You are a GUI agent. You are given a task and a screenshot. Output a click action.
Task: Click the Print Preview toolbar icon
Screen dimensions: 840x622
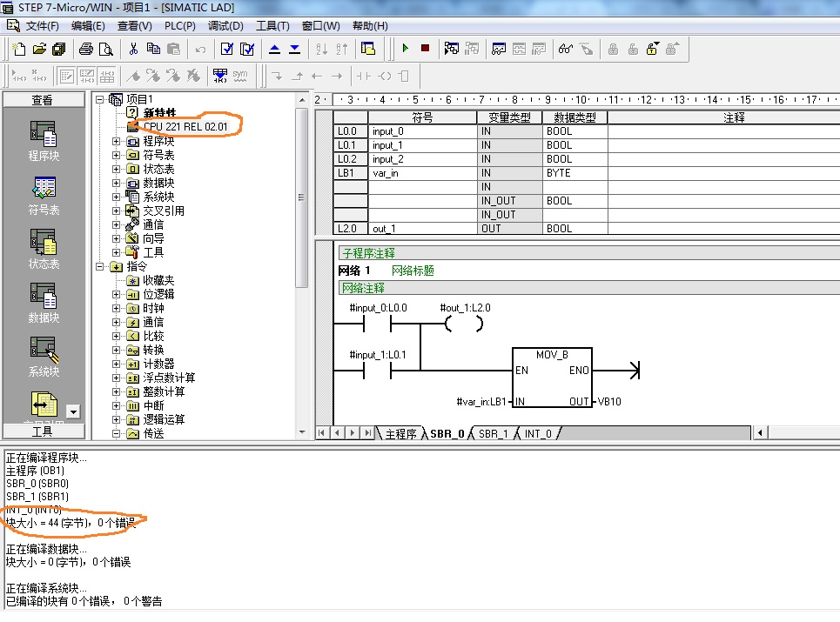(106, 50)
